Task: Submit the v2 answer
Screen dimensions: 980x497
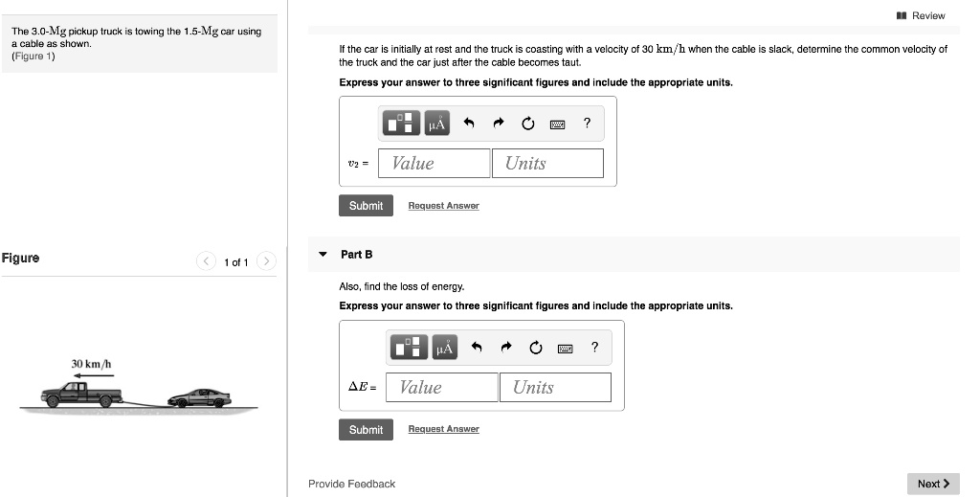Action: coord(366,206)
